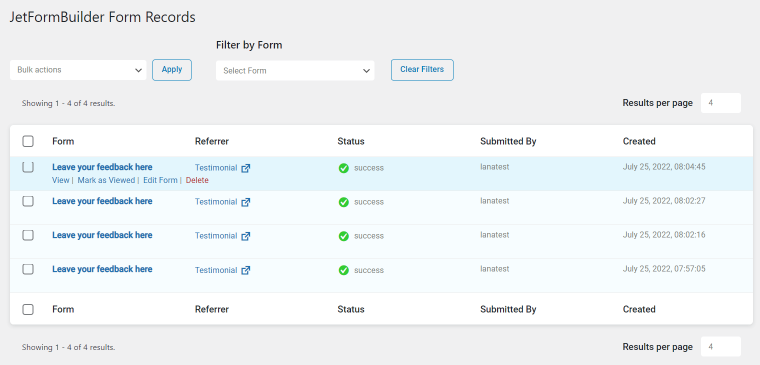Click View link under first record
Screen dimensions: 760x365
61,180
